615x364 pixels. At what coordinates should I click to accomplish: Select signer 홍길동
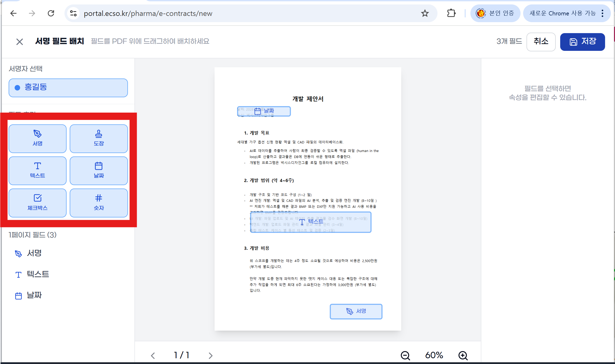click(68, 88)
